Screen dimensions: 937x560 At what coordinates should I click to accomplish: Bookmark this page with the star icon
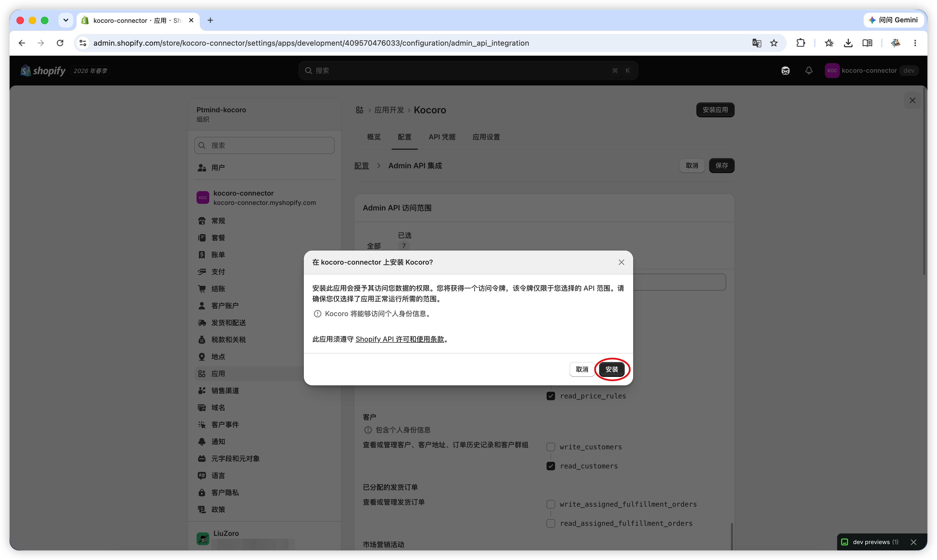[774, 43]
